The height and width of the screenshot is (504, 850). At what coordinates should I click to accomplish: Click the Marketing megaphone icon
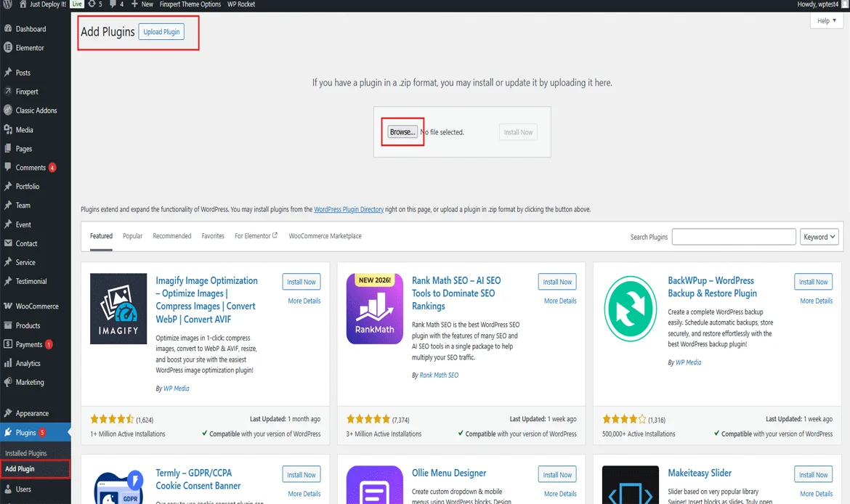(8, 381)
